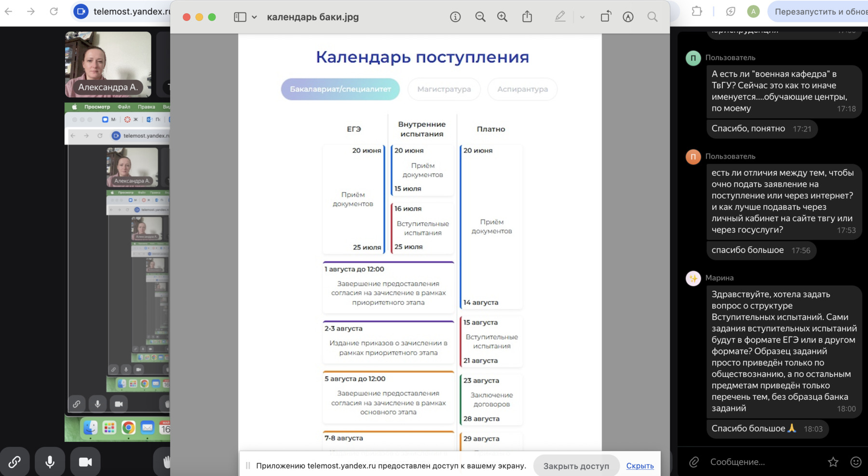Reload the telemost.yandex.ru page
This screenshot has height=476, width=868.
pos(54,11)
